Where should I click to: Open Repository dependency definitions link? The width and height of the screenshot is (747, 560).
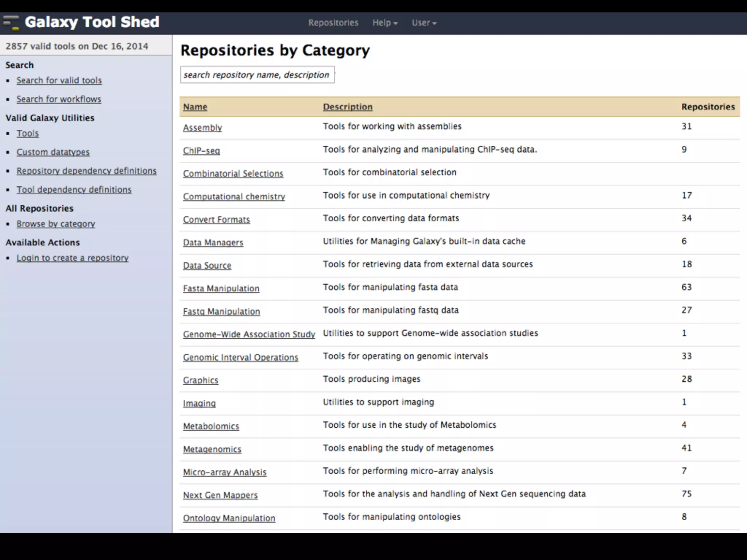(86, 171)
